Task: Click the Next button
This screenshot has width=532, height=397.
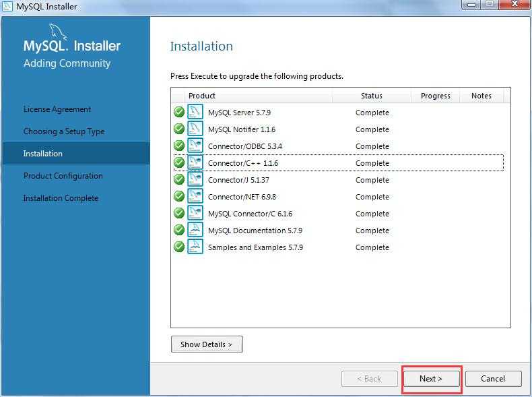Action: 431,379
